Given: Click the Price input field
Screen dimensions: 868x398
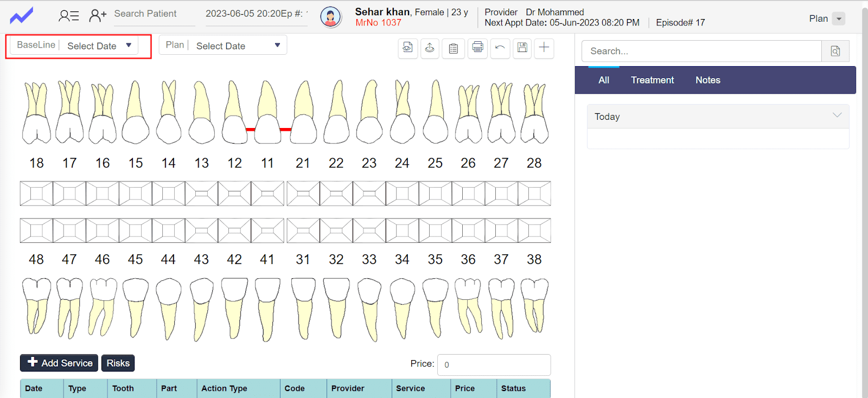Looking at the screenshot, I should (494, 364).
